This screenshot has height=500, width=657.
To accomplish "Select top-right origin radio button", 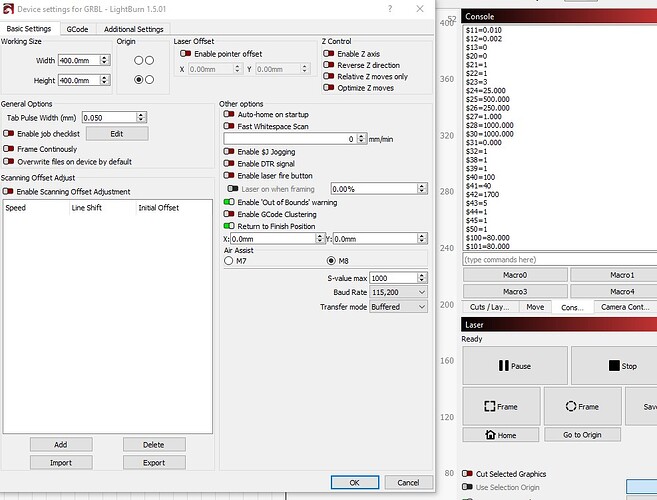I will tap(150, 60).
